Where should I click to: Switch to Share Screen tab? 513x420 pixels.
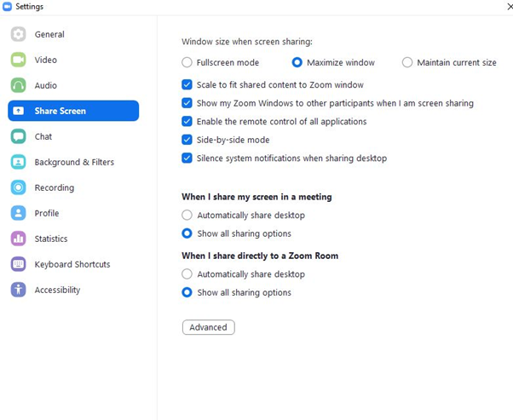coord(73,111)
